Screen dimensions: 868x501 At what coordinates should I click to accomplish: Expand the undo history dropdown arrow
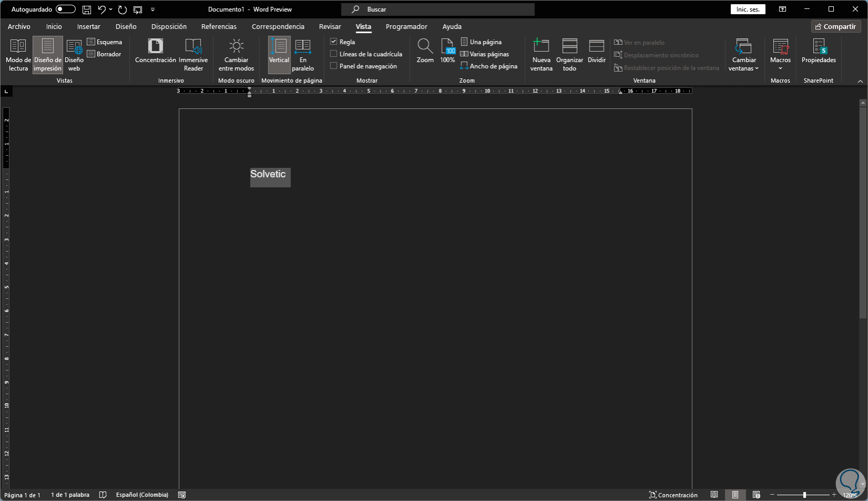pyautogui.click(x=110, y=9)
